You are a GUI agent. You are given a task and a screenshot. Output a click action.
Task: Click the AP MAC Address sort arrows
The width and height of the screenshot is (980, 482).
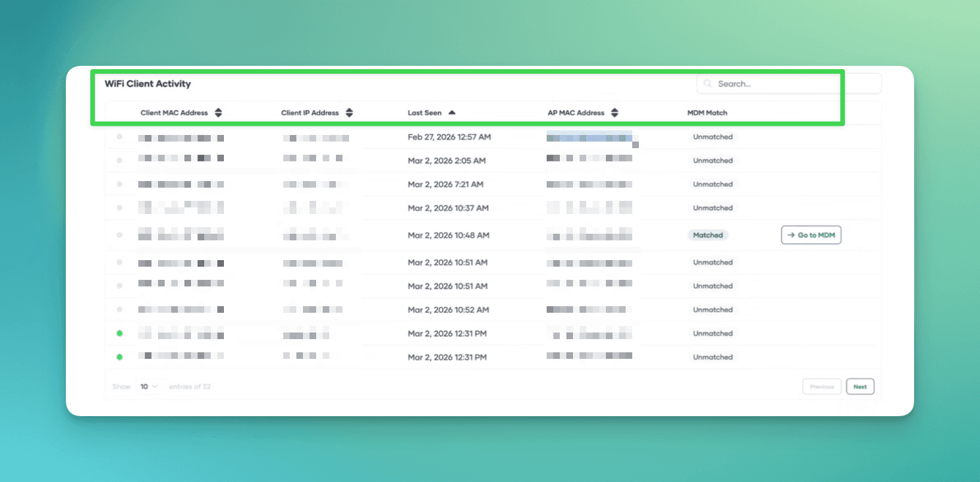point(614,112)
